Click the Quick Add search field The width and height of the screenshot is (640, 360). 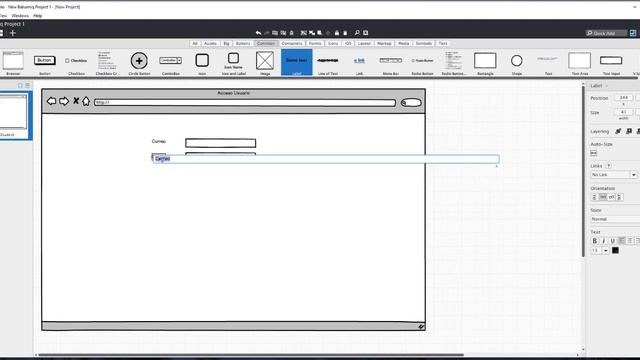coord(607,33)
